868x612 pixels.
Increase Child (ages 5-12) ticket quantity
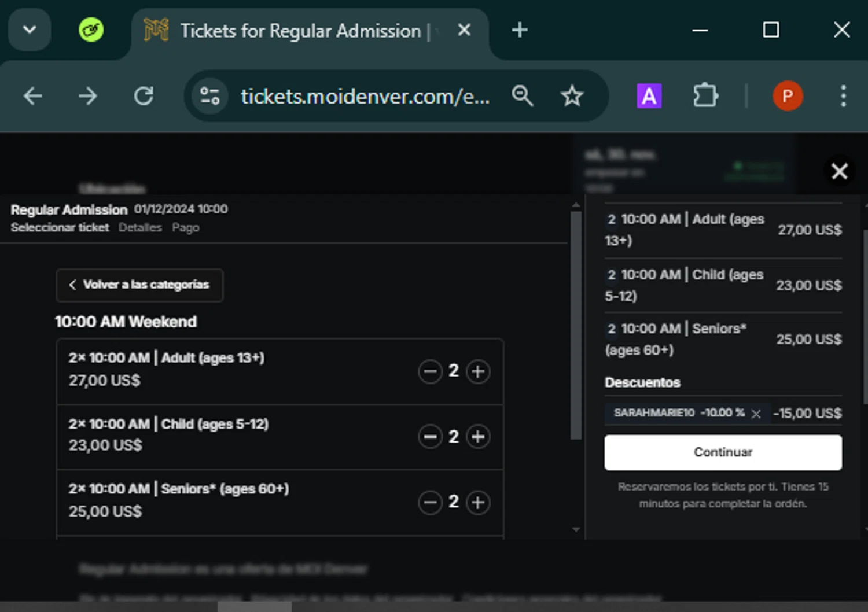tap(478, 437)
